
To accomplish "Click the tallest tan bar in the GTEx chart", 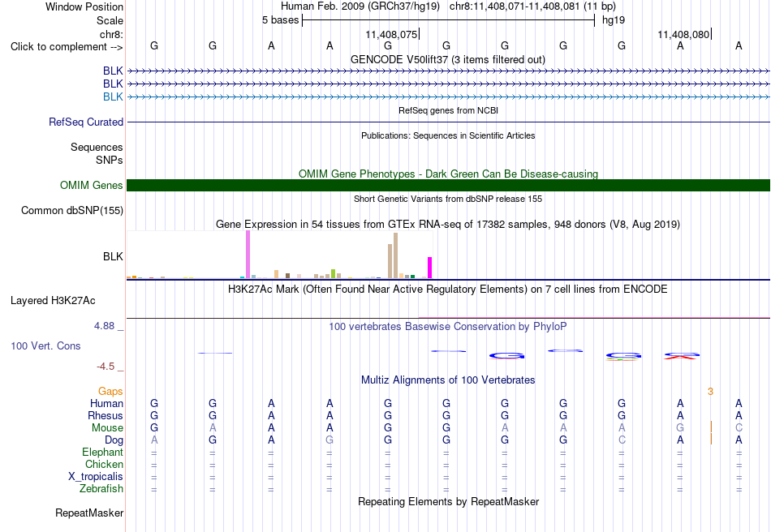I will coord(395,255).
